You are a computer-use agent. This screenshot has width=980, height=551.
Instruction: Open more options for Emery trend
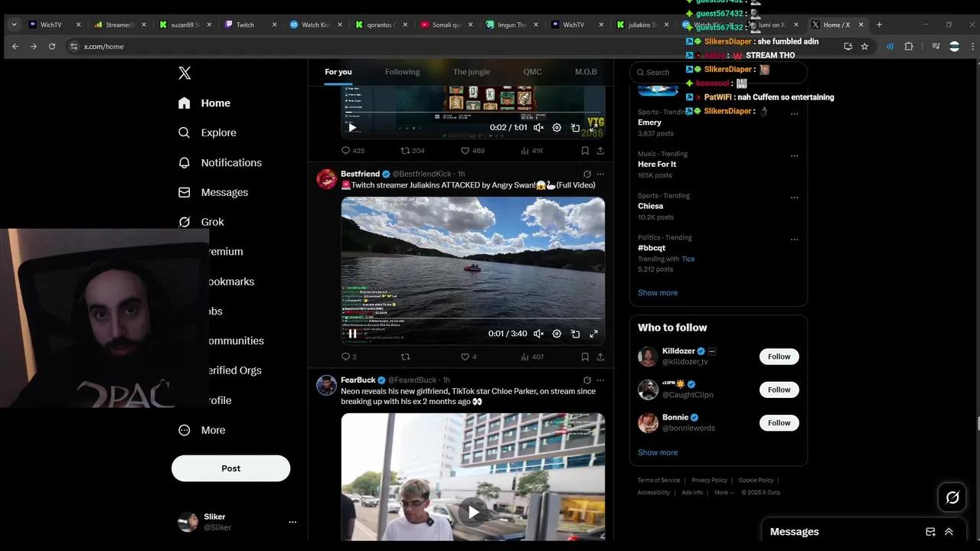tap(794, 114)
